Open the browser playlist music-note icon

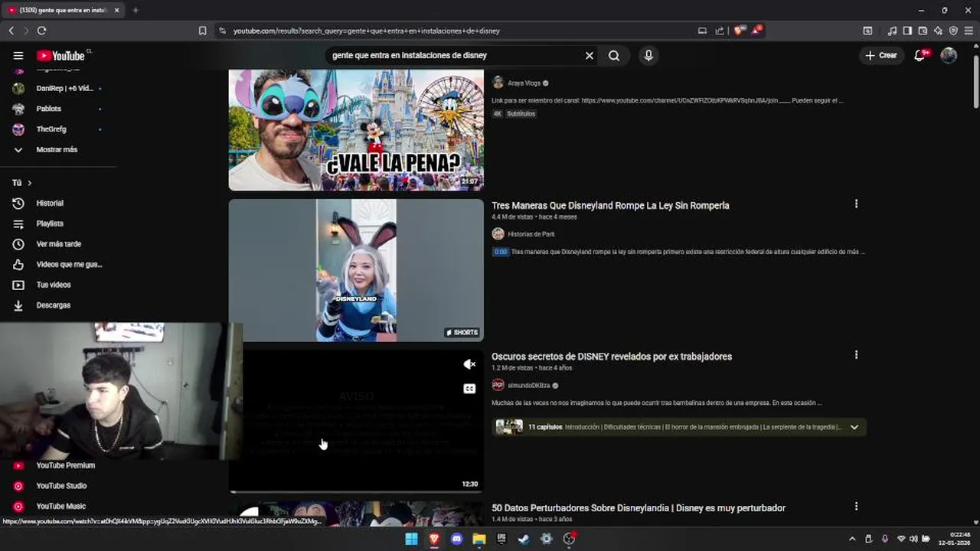tap(892, 31)
